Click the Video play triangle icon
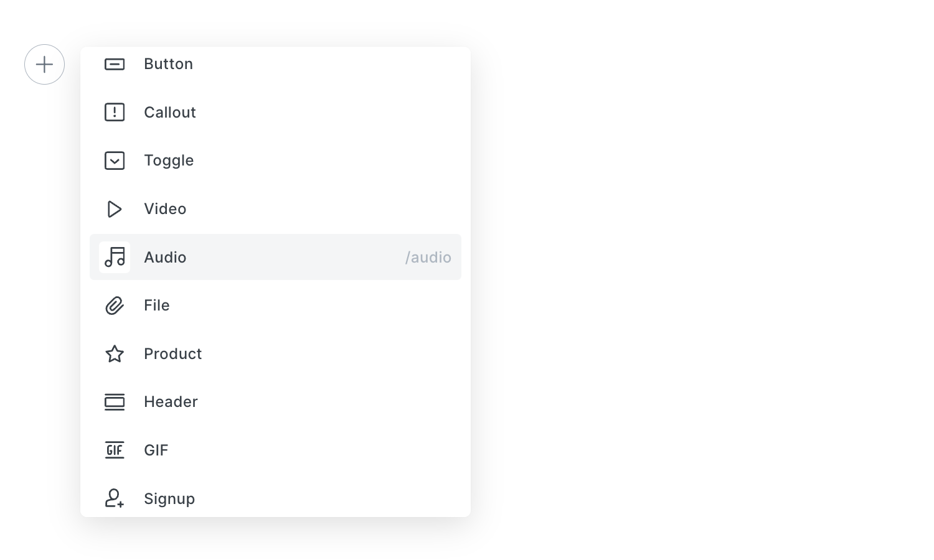This screenshot has height=560, width=934. [115, 209]
